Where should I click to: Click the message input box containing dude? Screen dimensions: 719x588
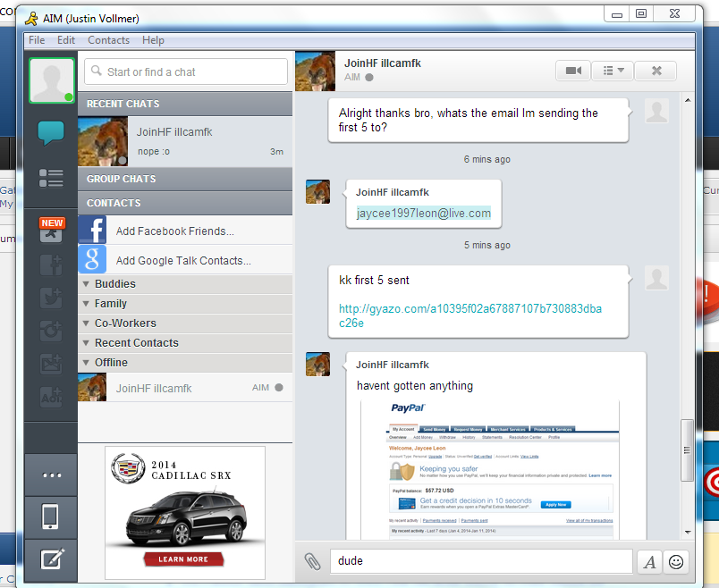481,561
